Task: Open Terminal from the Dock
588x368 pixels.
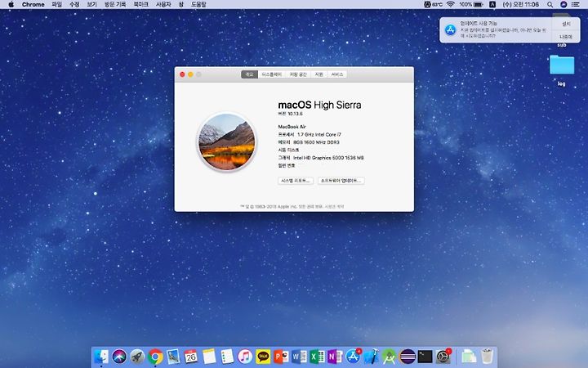Action: pyautogui.click(x=425, y=357)
